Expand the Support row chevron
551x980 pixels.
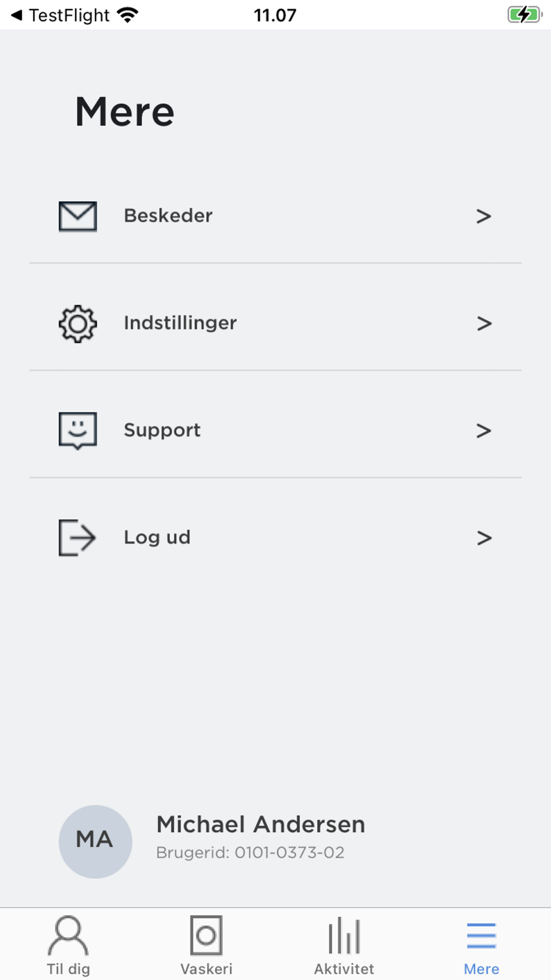point(484,430)
